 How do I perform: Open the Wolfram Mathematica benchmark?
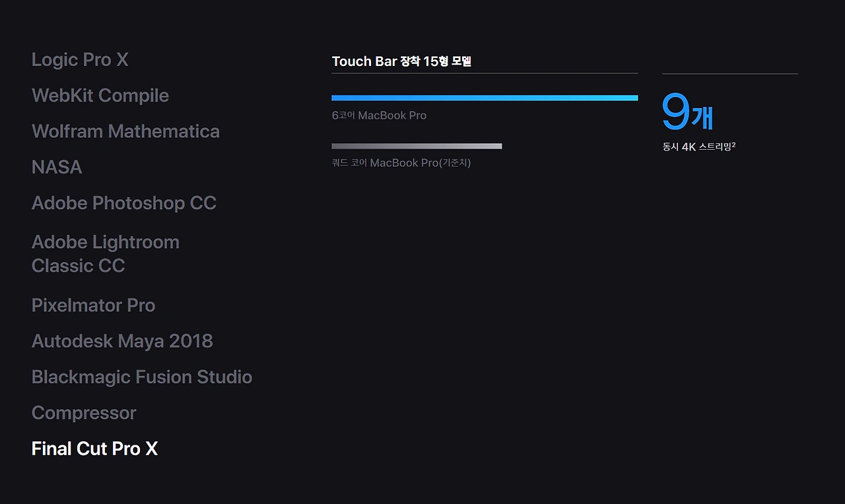coord(125,131)
